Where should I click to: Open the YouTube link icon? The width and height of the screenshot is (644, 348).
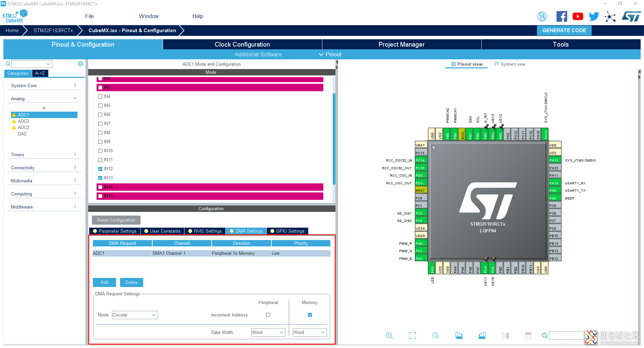pyautogui.click(x=578, y=16)
